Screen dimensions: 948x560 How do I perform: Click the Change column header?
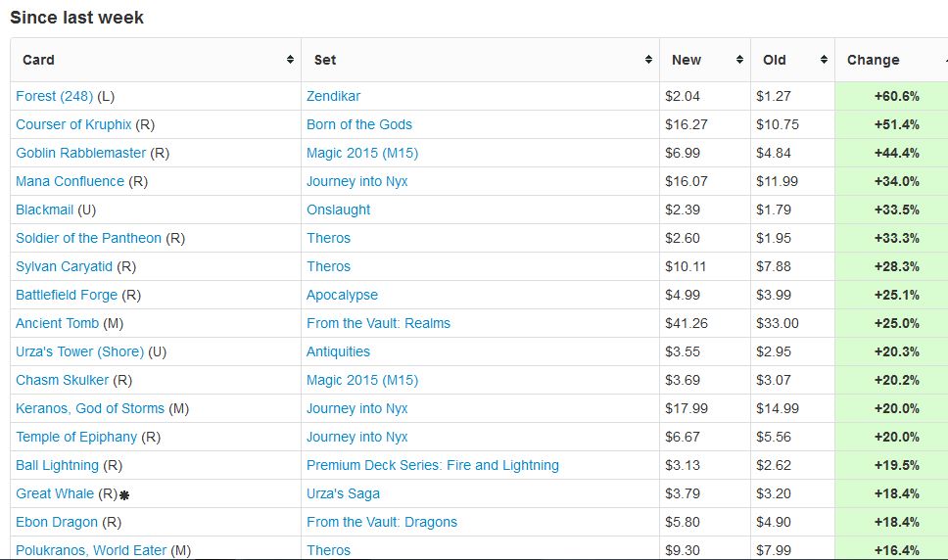click(873, 60)
